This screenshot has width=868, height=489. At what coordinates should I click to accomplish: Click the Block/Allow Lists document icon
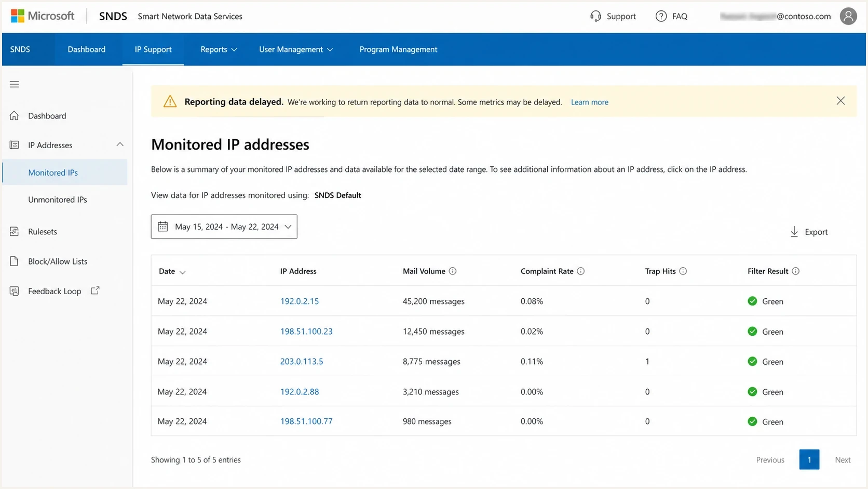click(15, 261)
